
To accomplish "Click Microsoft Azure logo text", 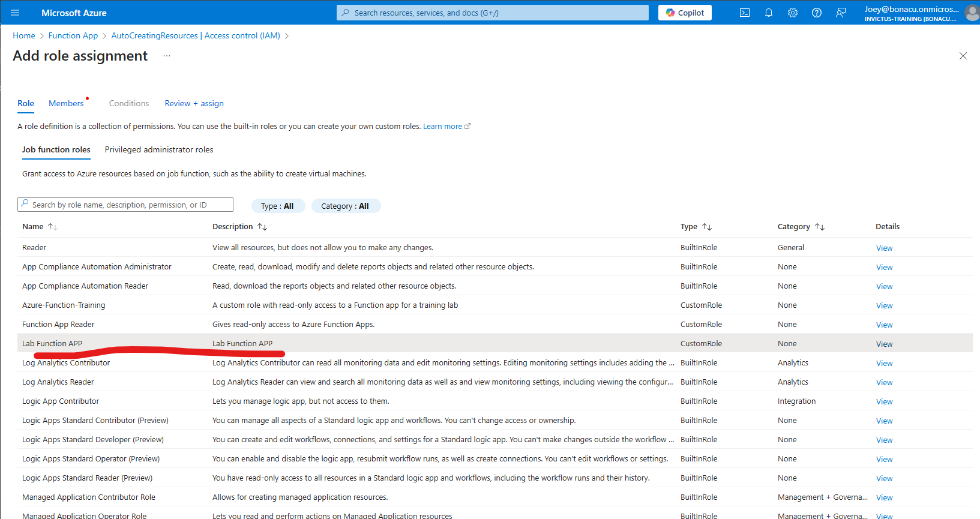I will point(74,13).
